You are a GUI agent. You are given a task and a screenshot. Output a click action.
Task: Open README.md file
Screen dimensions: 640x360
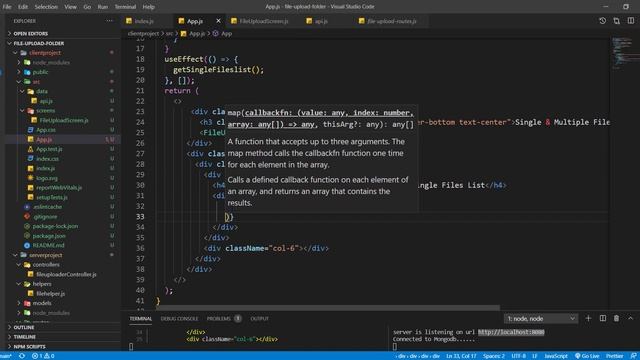[48, 245]
